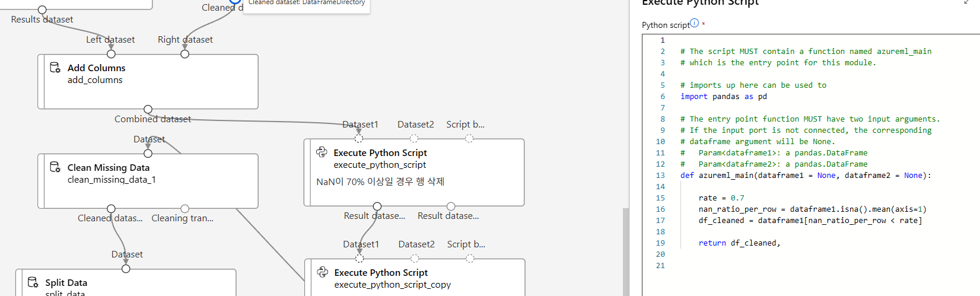Select the Right dataset input port of Add Columns
This screenshot has height=296, width=980.
[x=184, y=54]
